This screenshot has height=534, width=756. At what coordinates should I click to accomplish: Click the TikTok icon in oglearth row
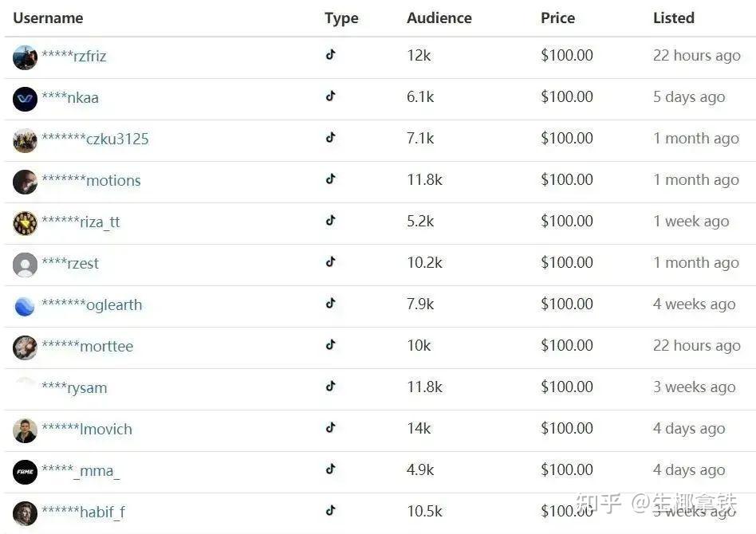point(330,303)
